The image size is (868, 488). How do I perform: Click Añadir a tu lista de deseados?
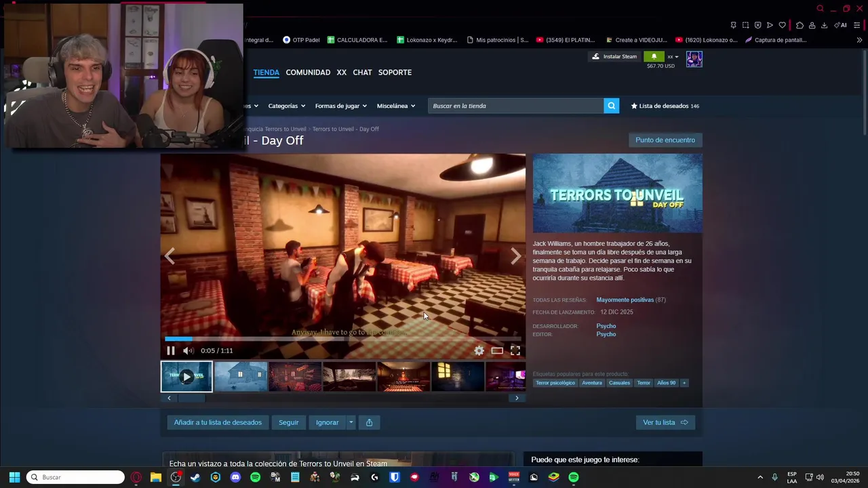pyautogui.click(x=218, y=422)
